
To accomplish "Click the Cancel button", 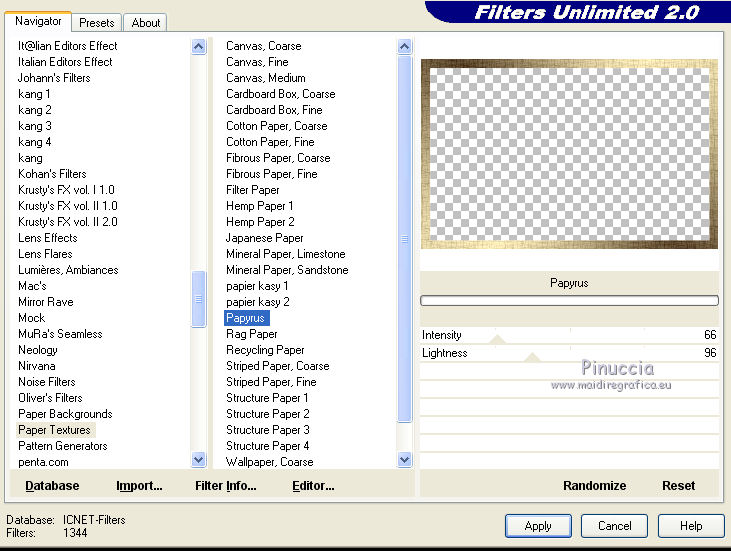I will pyautogui.click(x=614, y=526).
